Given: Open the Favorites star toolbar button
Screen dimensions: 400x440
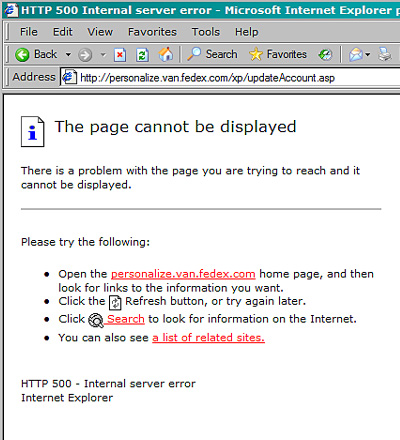Looking at the screenshot, I should (278, 54).
